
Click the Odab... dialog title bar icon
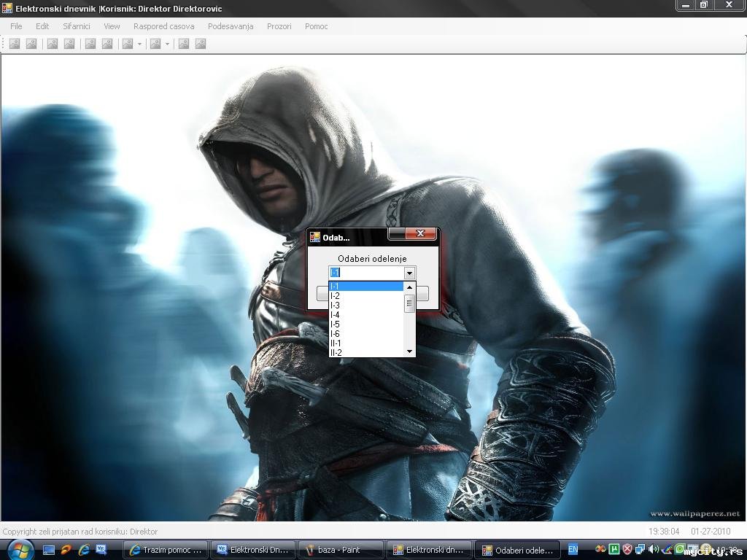click(315, 237)
